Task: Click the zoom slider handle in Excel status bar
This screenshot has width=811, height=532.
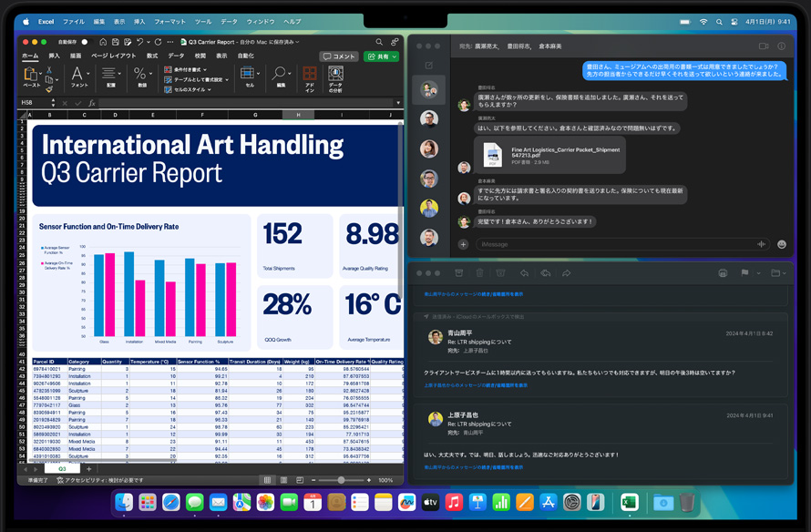Action: tap(341, 480)
